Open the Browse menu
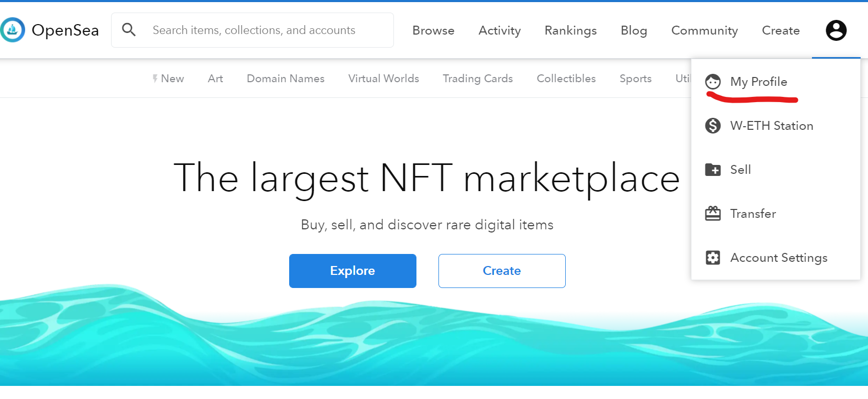The height and width of the screenshot is (399, 868). (433, 30)
